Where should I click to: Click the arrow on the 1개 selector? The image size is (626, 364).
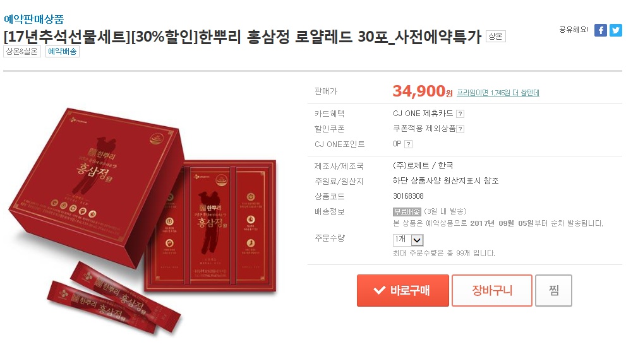click(417, 240)
